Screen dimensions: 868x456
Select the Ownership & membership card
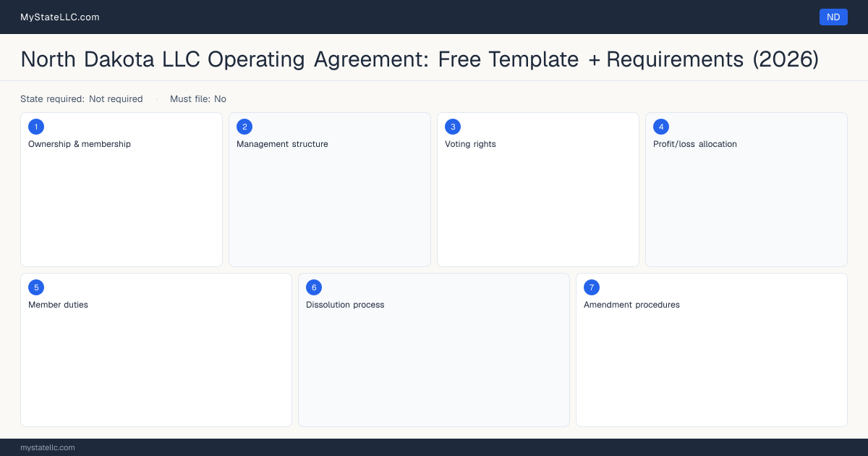(122, 190)
